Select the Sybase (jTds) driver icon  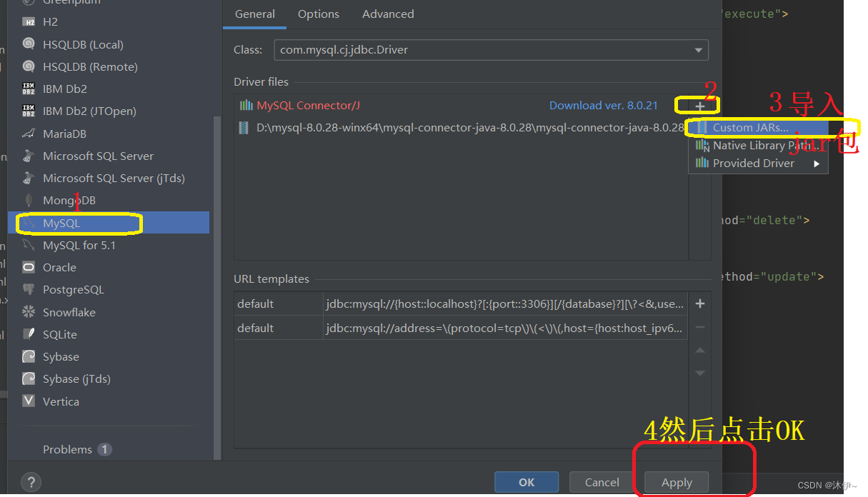[29, 378]
